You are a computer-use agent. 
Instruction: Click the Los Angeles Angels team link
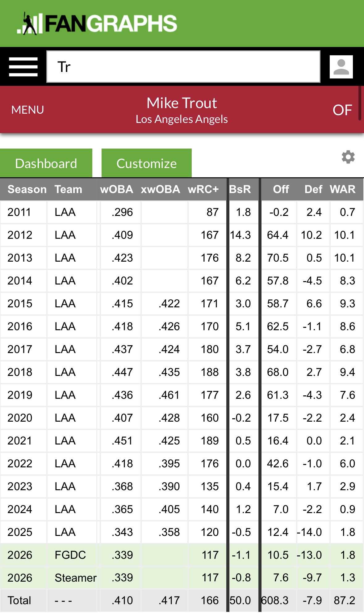click(x=182, y=119)
